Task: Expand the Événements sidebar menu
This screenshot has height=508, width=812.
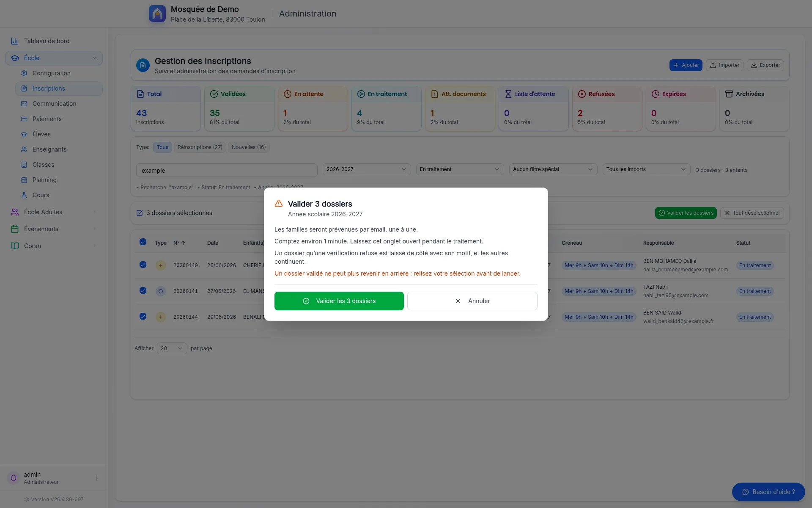Action: coord(54,229)
